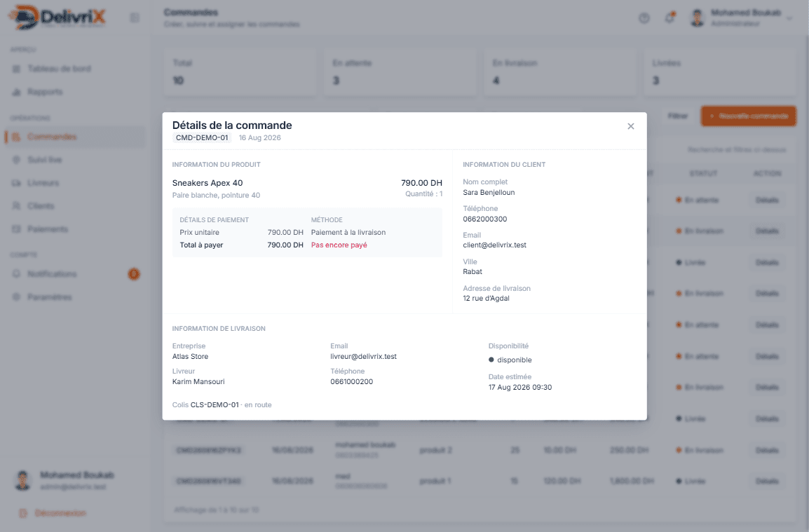Click the En livraison stat card
Screen dimensions: 809x532
[560, 72]
